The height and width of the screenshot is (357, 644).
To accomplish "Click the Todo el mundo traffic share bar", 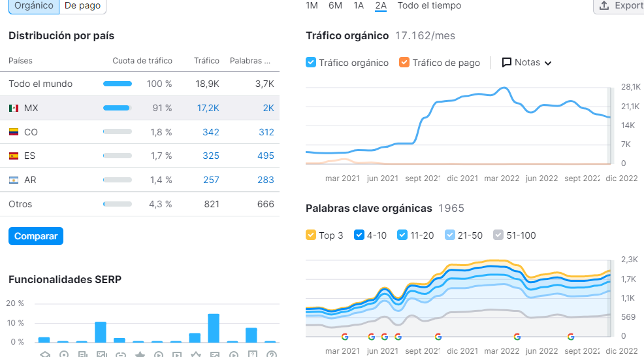I will tap(118, 84).
